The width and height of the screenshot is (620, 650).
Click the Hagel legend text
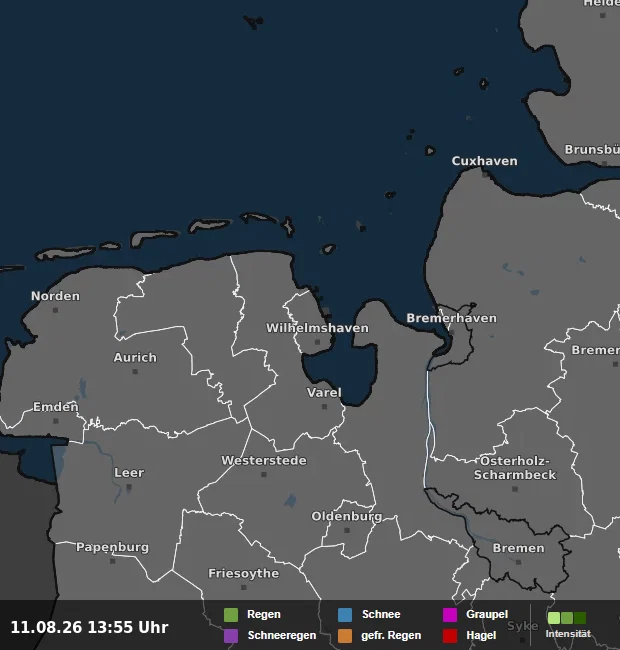481,635
